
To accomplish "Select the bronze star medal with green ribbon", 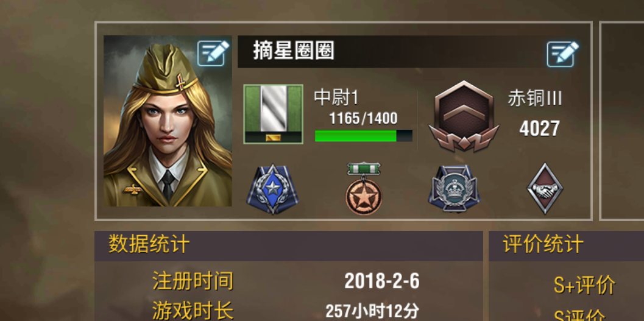I will click(x=364, y=188).
